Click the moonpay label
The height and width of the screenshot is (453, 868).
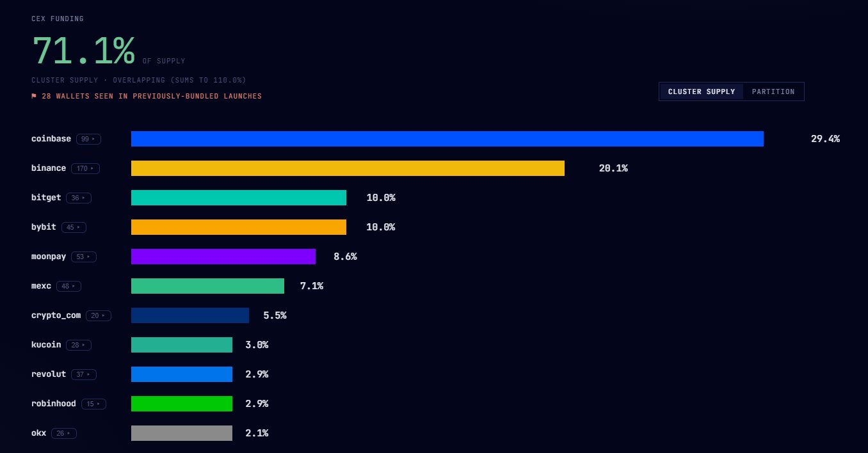pos(49,257)
